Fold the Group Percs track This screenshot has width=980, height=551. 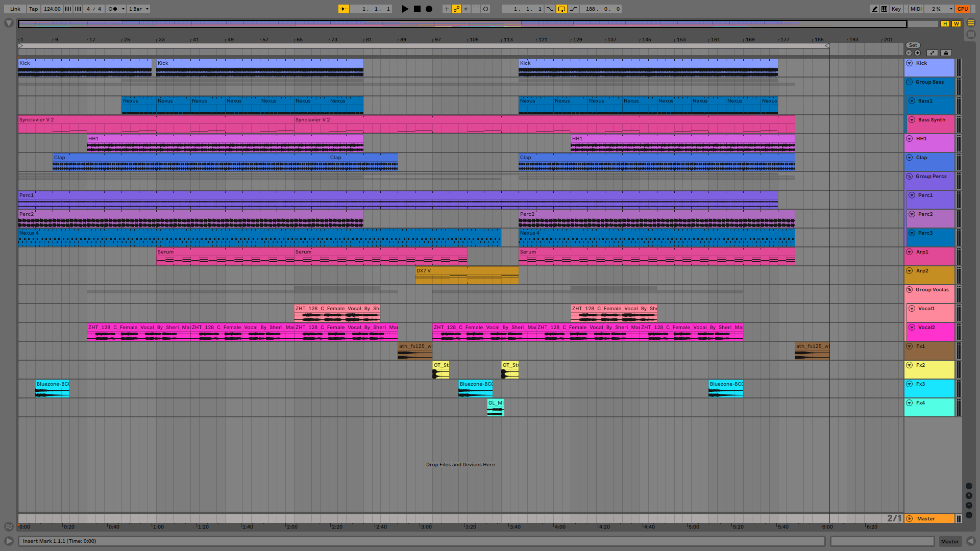click(909, 177)
